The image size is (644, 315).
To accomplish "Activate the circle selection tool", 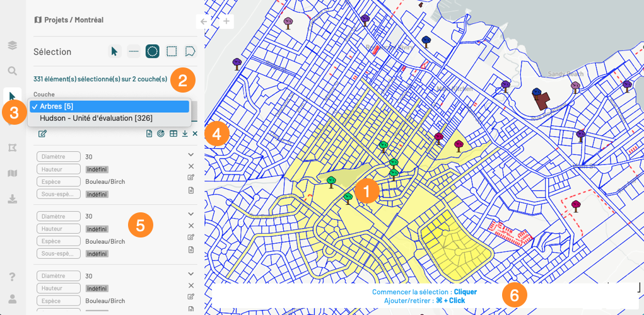I will point(153,52).
